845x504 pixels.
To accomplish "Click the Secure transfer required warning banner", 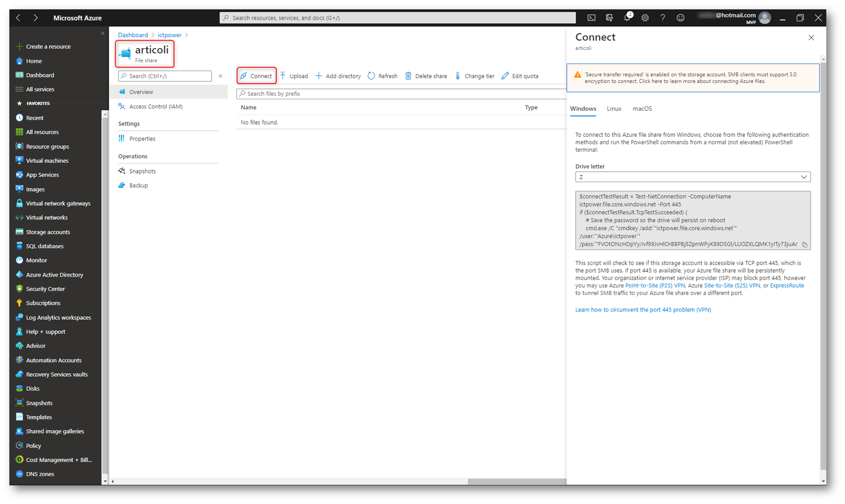I will coord(693,78).
